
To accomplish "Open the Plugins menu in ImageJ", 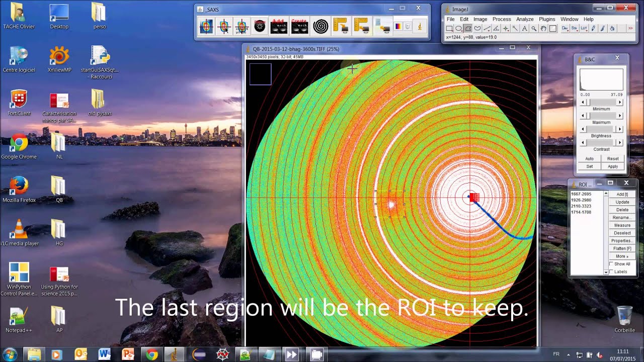I will tap(547, 19).
